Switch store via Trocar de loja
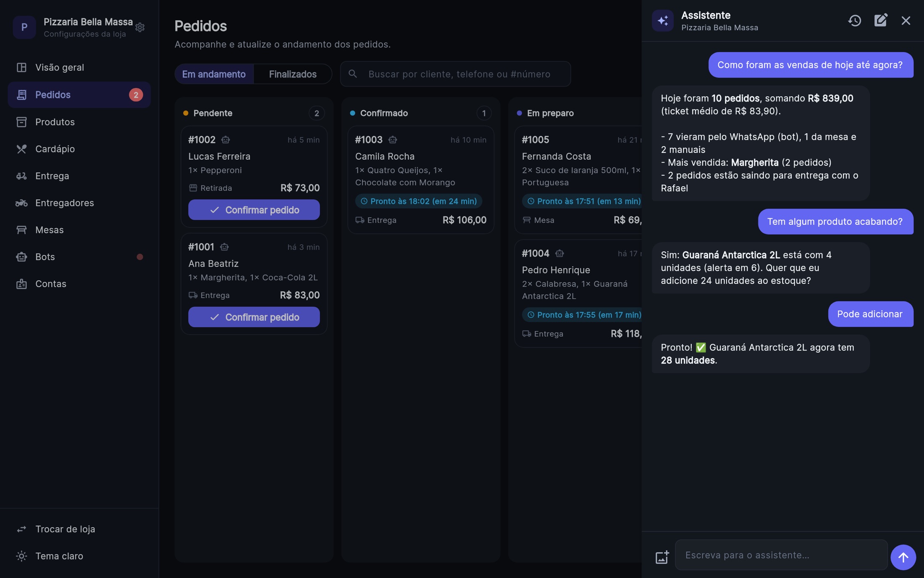The height and width of the screenshot is (578, 924). pos(79,529)
